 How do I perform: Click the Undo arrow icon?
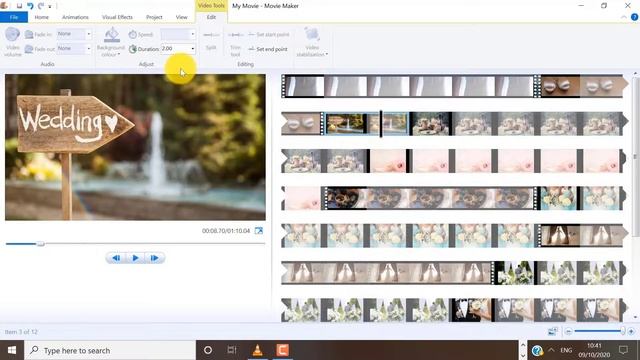click(30, 6)
